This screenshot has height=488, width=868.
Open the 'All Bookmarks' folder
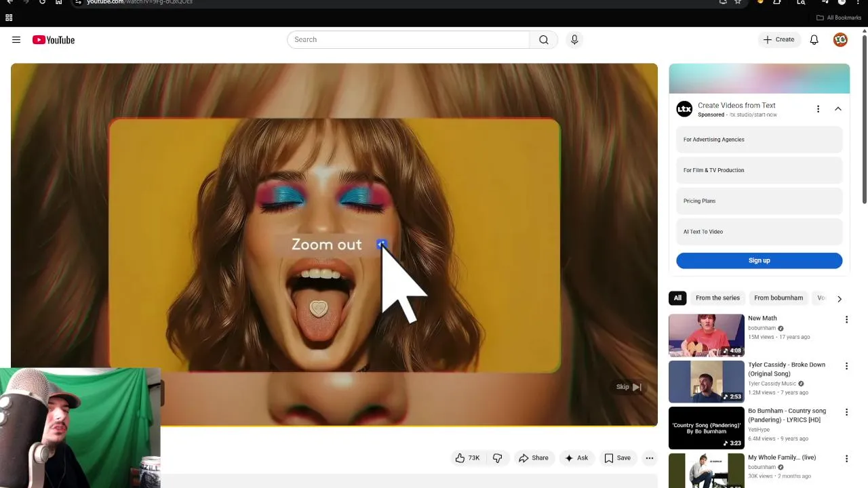tap(839, 18)
